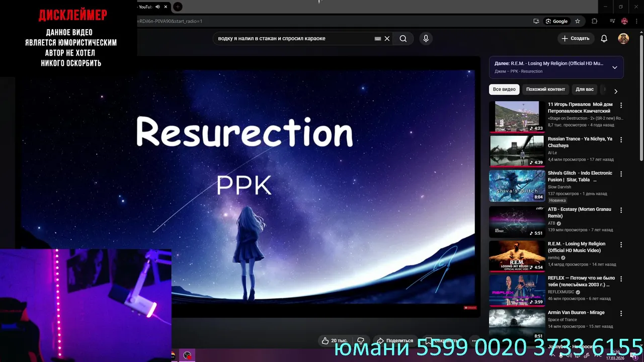Open options menu for Russian Trance video
The width and height of the screenshot is (644, 362).
point(621,140)
